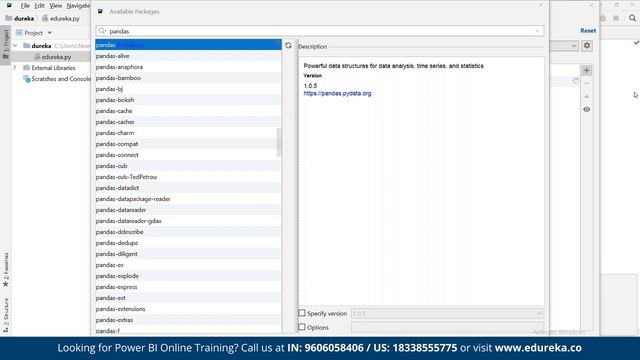Open the View menu
640x360 pixels.
coord(56,6)
